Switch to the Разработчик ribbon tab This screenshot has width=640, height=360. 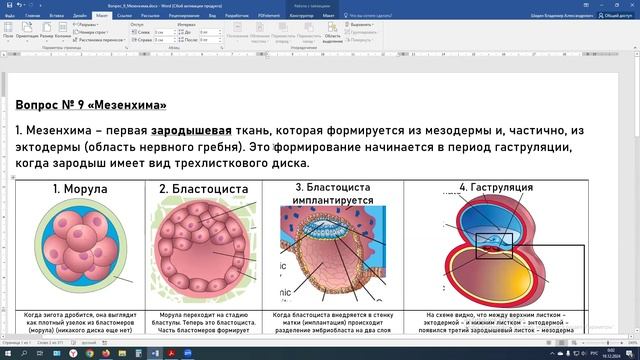pos(237,16)
